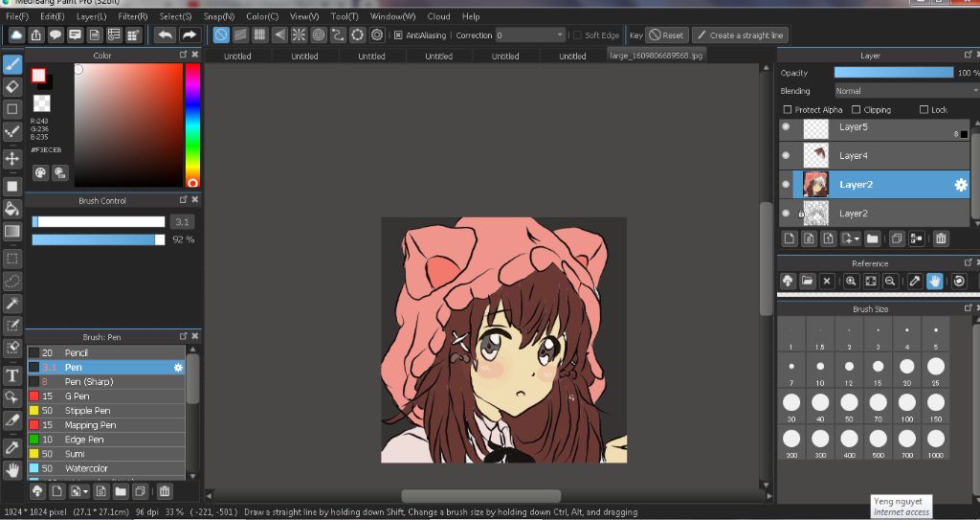980x520 pixels.
Task: Open Layer2 settings gear
Action: [x=961, y=185]
